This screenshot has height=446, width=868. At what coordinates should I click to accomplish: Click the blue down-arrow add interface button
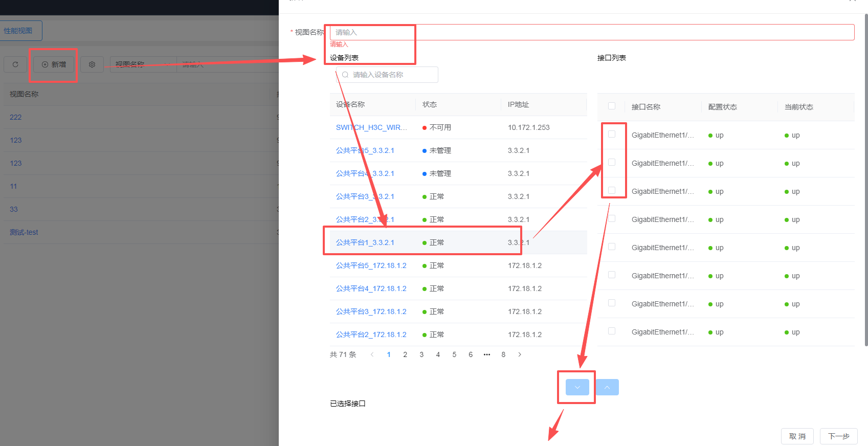pyautogui.click(x=577, y=387)
